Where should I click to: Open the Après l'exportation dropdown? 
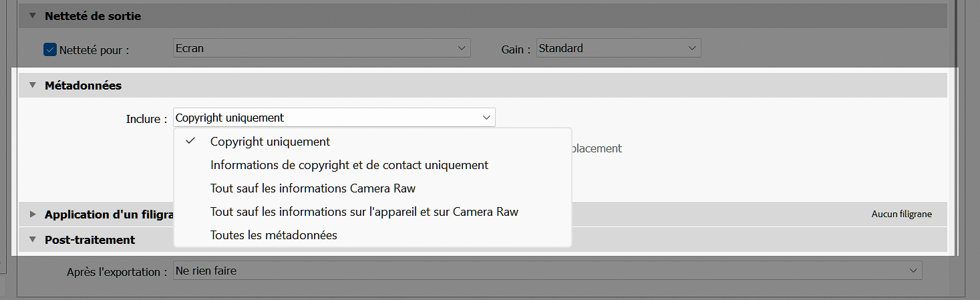click(x=547, y=271)
